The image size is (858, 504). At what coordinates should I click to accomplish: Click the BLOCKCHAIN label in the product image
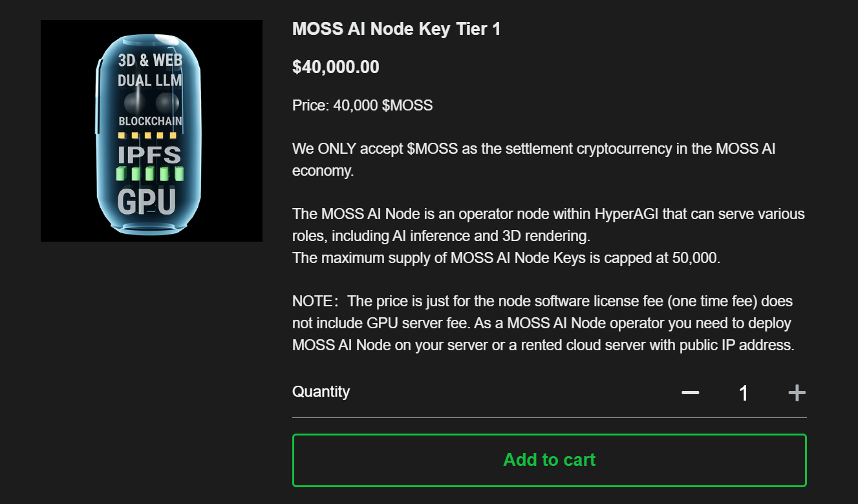coord(150,121)
